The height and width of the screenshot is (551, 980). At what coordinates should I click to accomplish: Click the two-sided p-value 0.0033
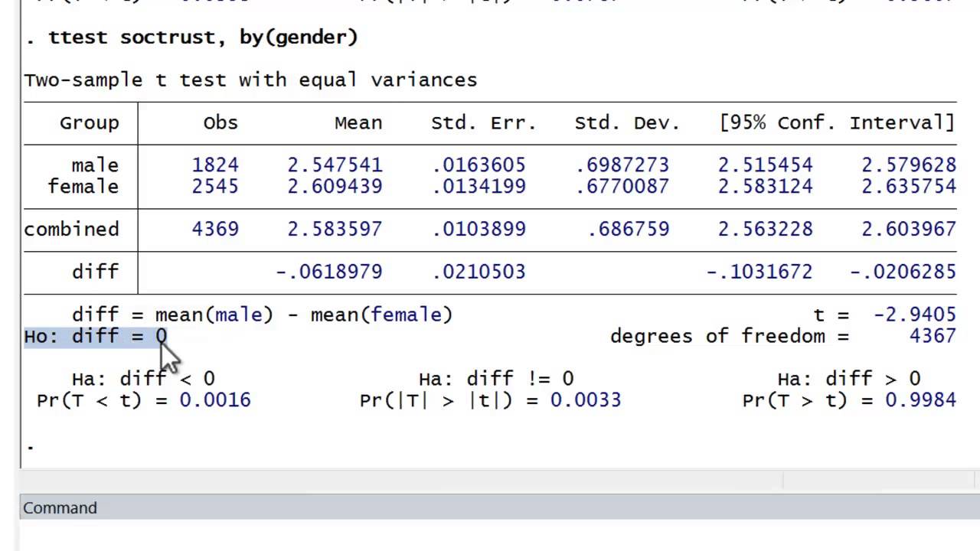(x=586, y=400)
